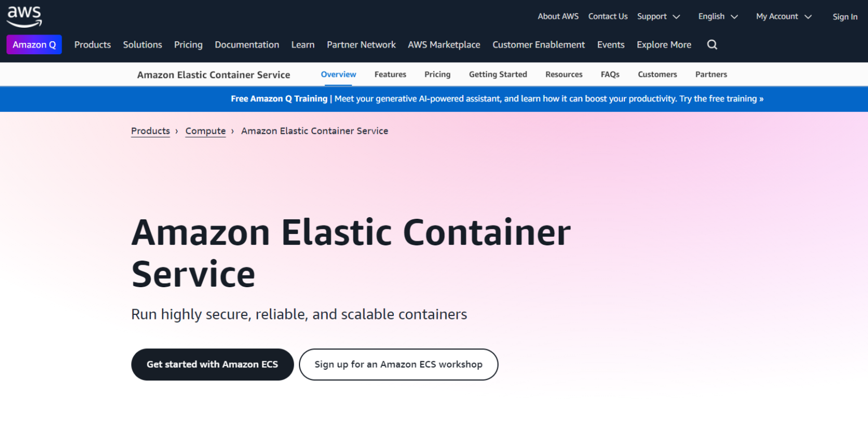Click the Compute breadcrumb link
Viewport: 868px width, 424px height.
[205, 131]
